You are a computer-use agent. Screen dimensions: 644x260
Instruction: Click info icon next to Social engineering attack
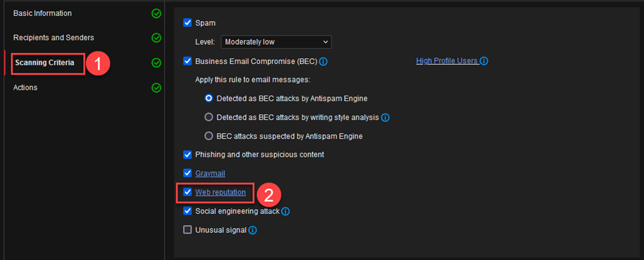[x=285, y=212]
